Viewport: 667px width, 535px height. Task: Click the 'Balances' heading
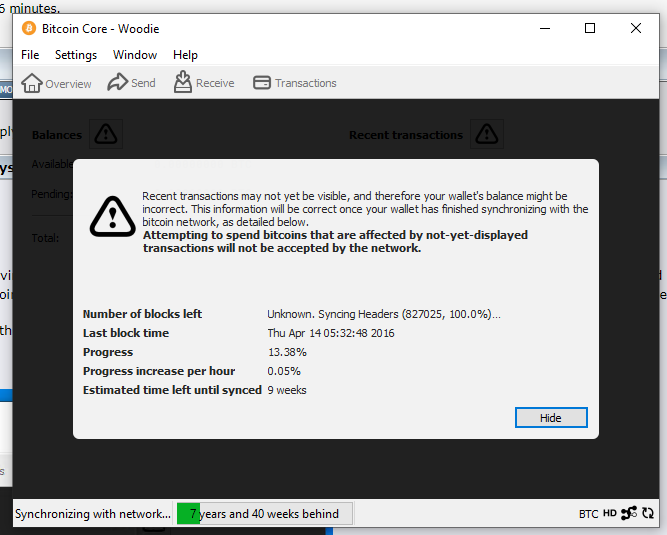(57, 135)
